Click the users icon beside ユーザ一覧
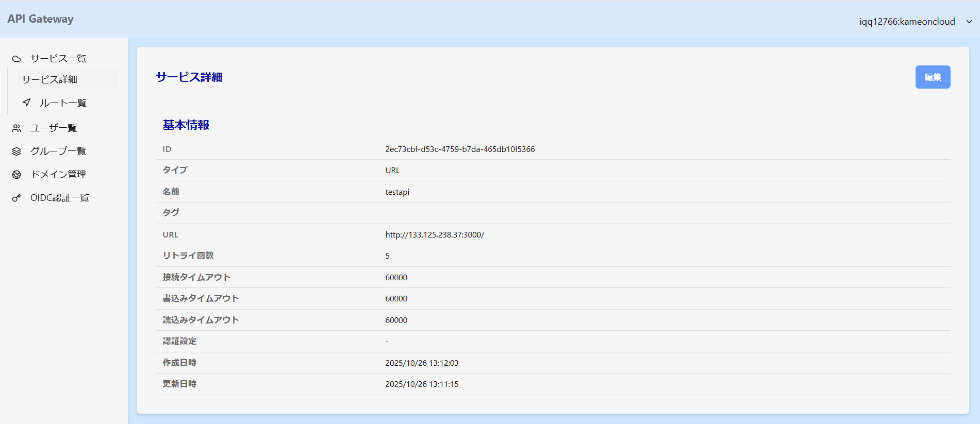Image resolution: width=980 pixels, height=424 pixels. (16, 128)
